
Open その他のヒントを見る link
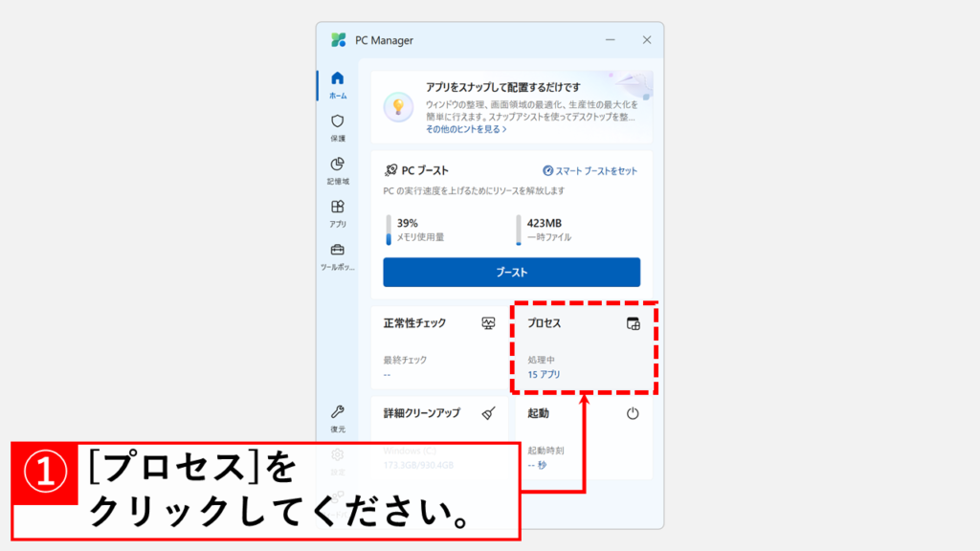[x=466, y=129]
